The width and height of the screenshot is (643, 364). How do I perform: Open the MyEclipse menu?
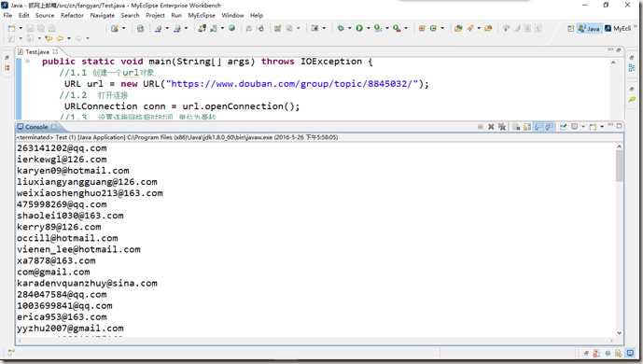(202, 15)
